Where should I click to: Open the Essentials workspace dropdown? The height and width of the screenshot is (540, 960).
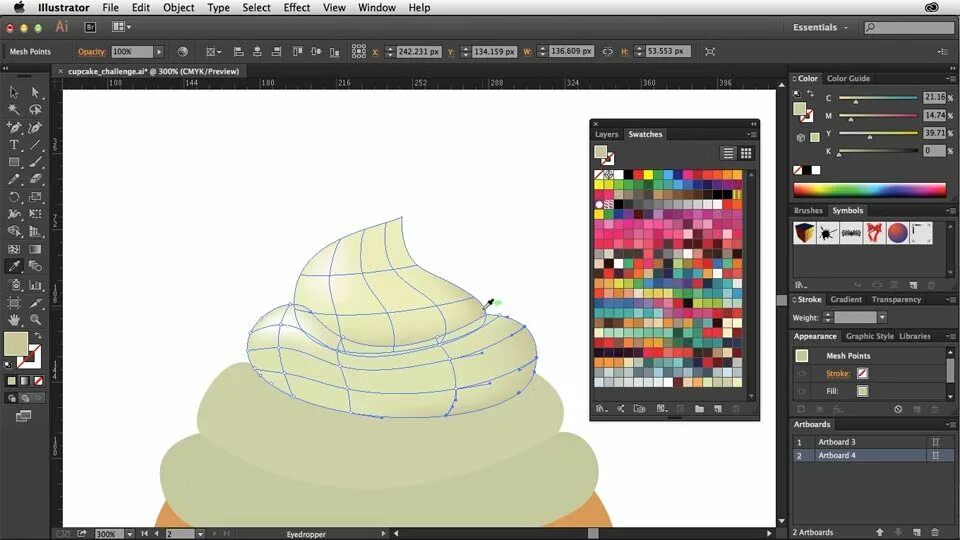click(x=820, y=27)
